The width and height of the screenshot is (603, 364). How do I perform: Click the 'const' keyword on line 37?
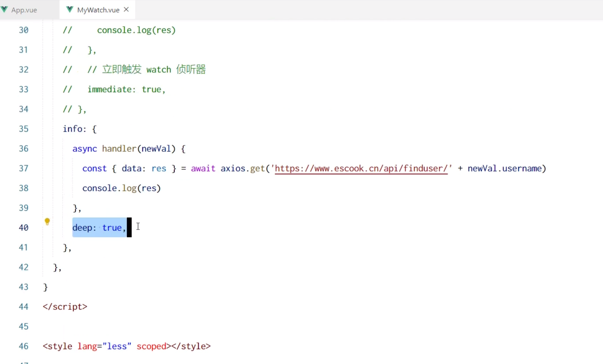pos(94,169)
